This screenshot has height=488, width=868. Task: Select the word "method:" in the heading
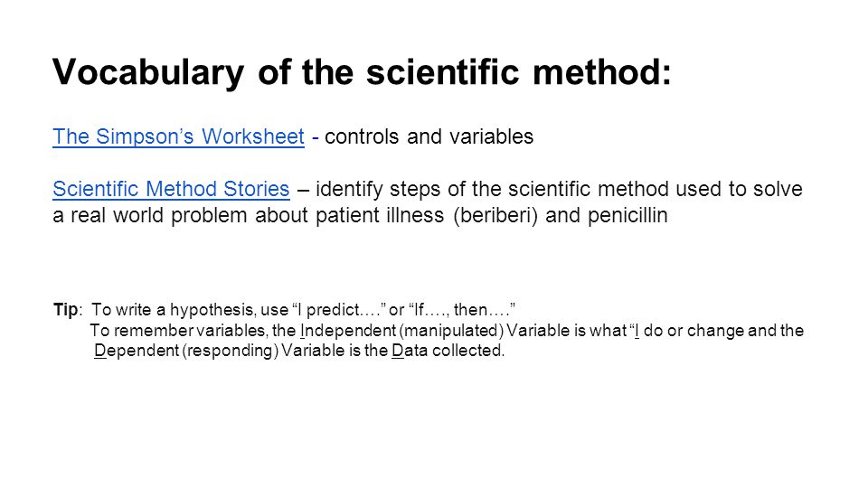[602, 72]
